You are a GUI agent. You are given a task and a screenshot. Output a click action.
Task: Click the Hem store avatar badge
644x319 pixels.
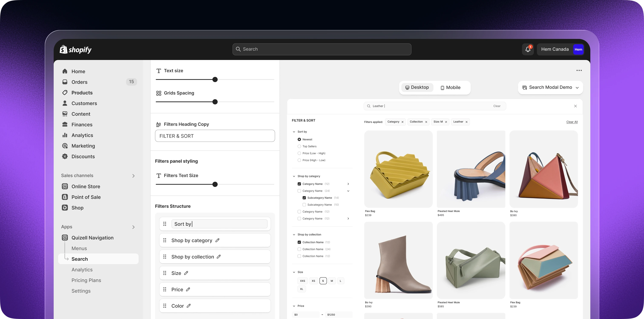pyautogui.click(x=578, y=49)
